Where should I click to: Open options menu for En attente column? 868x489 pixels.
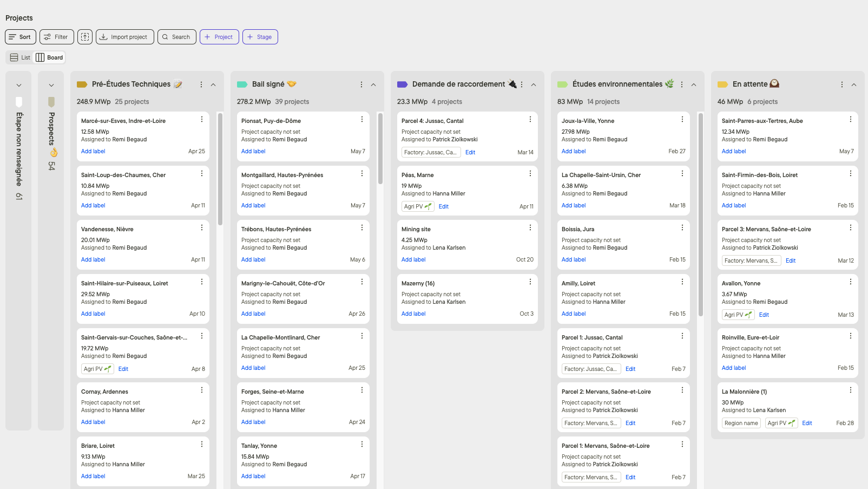(x=841, y=84)
